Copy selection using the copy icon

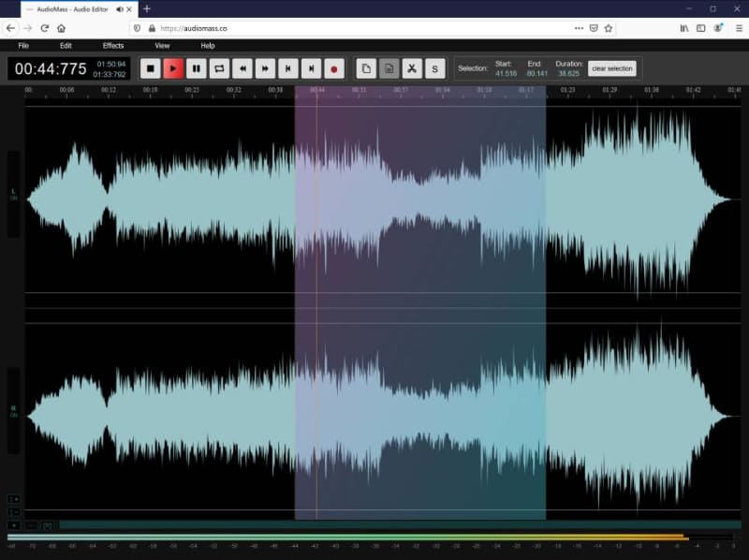point(366,68)
